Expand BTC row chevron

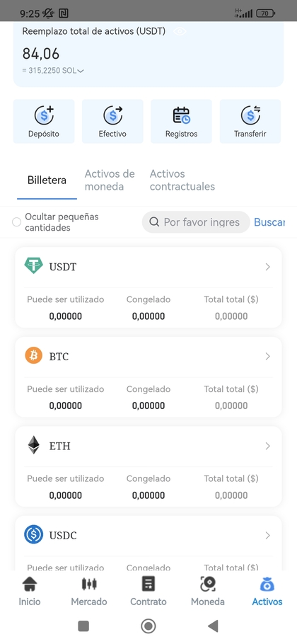267,357
